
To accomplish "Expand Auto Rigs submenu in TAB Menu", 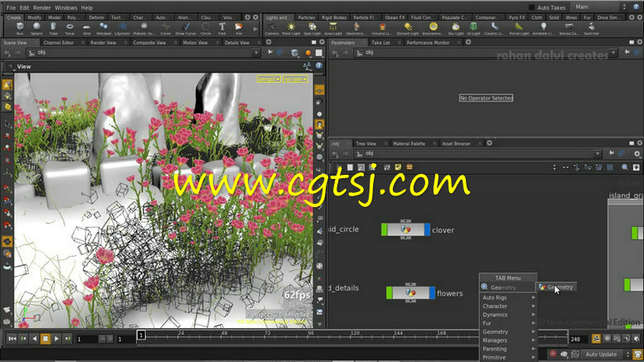I will pos(508,297).
